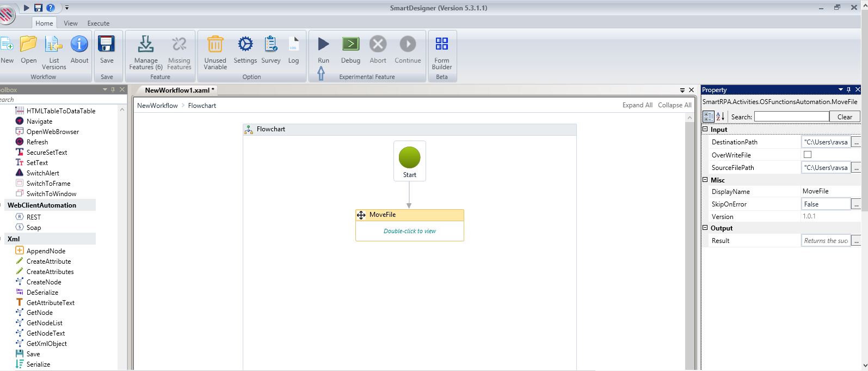Open the Settings gear
Image resolution: width=868 pixels, height=371 pixels.
point(245,44)
